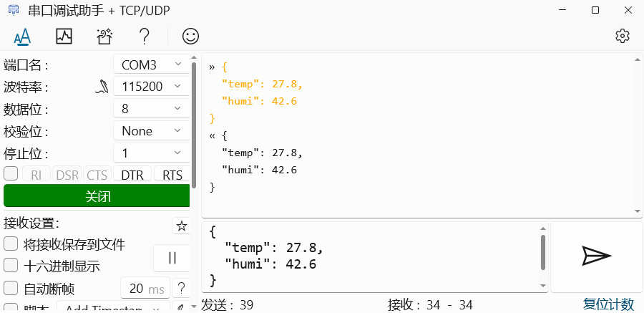Click the RI indicator
The width and height of the screenshot is (644, 313).
[x=36, y=175]
